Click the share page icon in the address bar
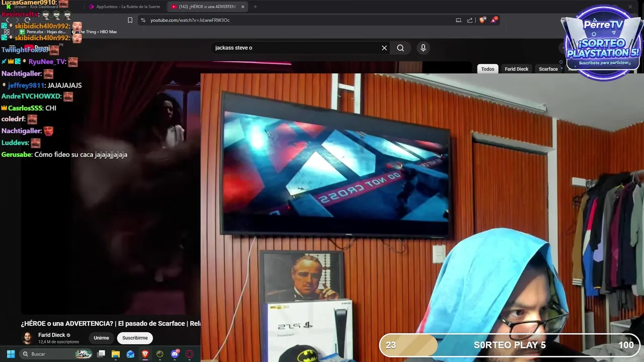Viewport: 644px width, 362px height. pos(470,20)
